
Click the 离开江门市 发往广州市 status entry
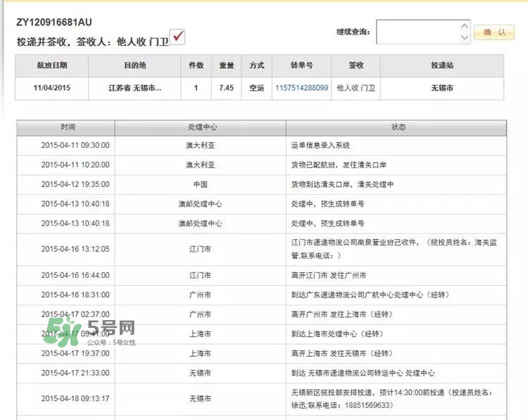pyautogui.click(x=328, y=275)
